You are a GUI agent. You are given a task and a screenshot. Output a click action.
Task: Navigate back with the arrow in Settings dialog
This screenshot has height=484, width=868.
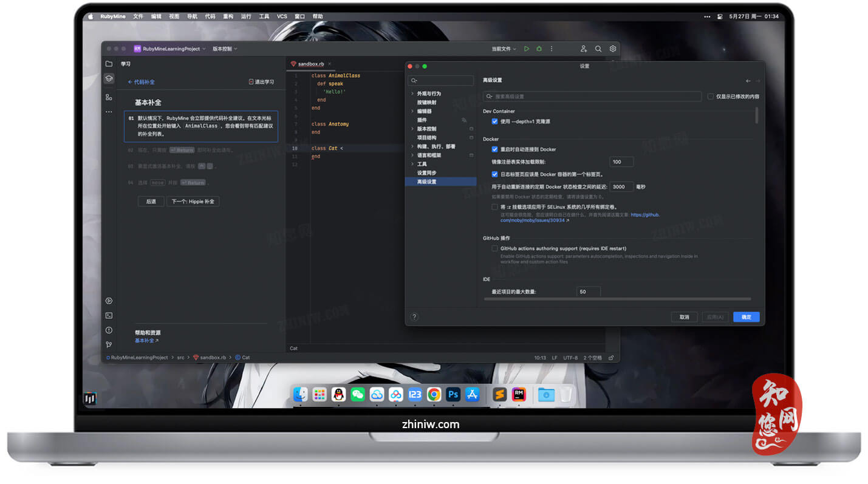click(748, 81)
